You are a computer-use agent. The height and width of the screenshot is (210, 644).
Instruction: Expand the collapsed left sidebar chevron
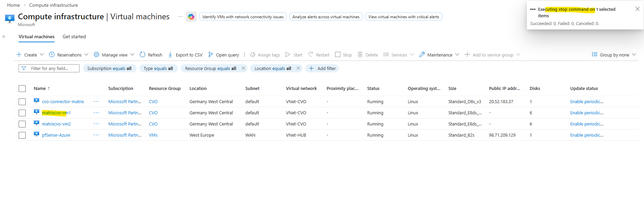[4, 37]
